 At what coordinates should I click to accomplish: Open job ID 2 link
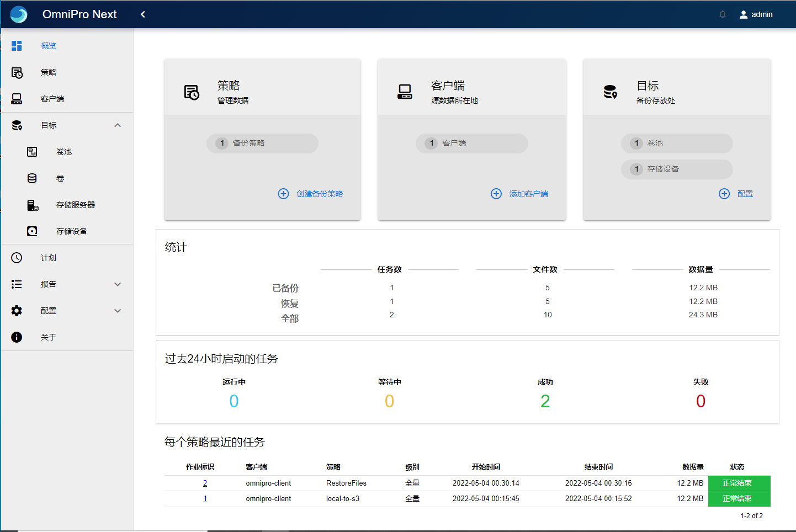point(205,483)
